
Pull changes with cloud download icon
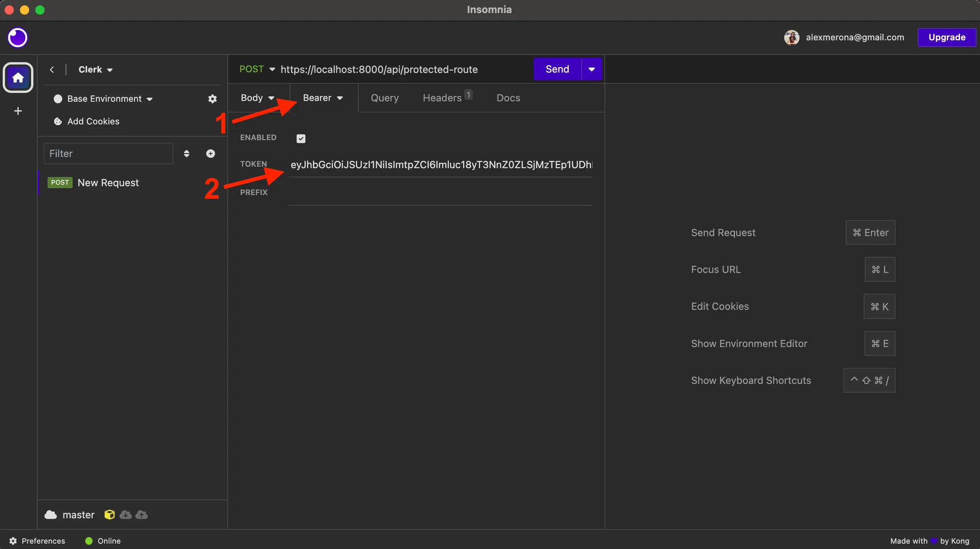tap(125, 515)
